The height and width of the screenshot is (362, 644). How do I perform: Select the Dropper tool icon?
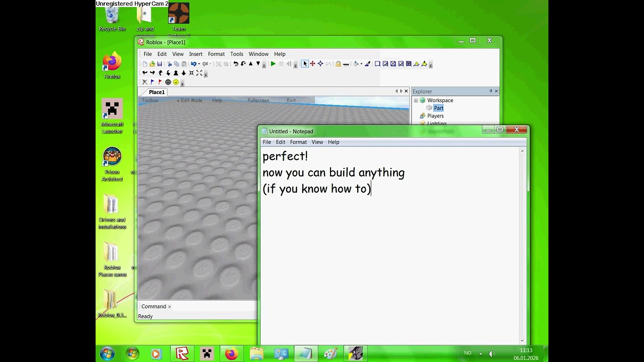click(368, 64)
